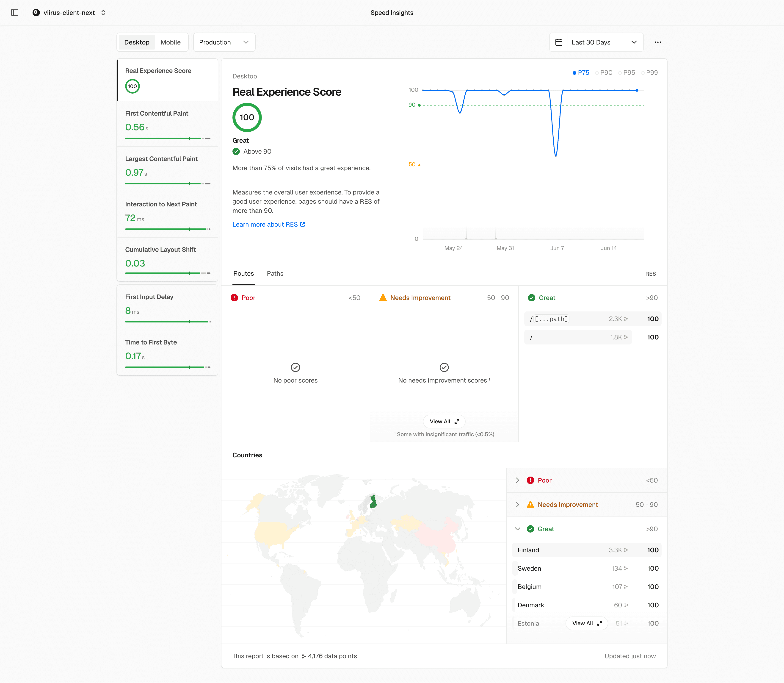Click the external link icon beside Learn more
784x683 pixels.
pyautogui.click(x=303, y=225)
